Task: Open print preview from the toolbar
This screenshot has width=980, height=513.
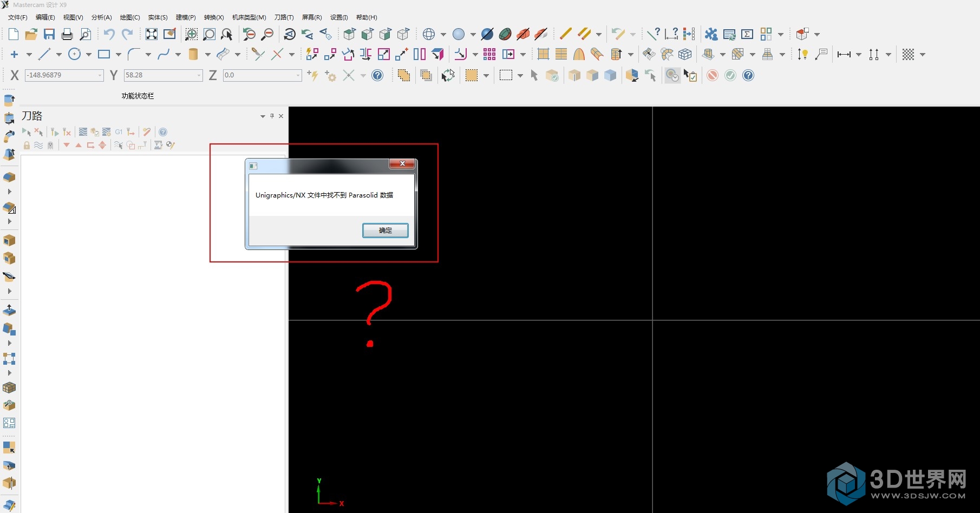Action: 85,34
